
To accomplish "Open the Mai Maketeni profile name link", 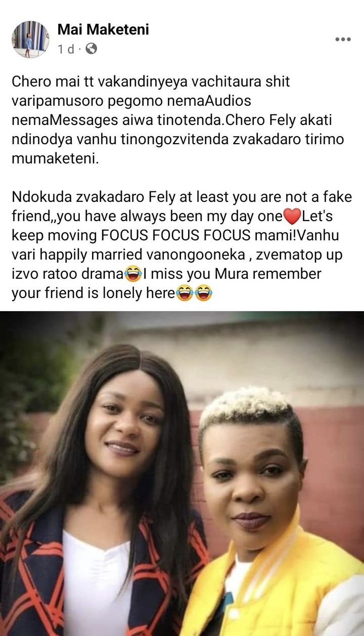I will tap(103, 30).
